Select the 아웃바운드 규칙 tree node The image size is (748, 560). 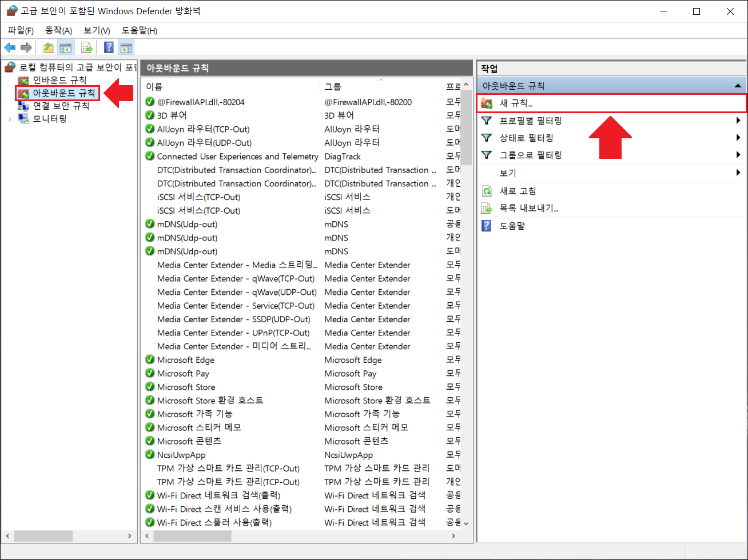point(64,93)
